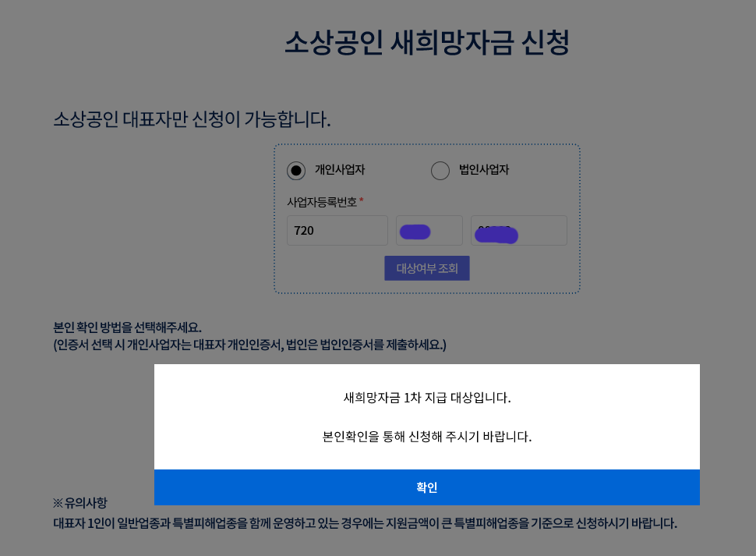Click the 개인사업자 label text
Screen dimensions: 756x556
coord(340,170)
